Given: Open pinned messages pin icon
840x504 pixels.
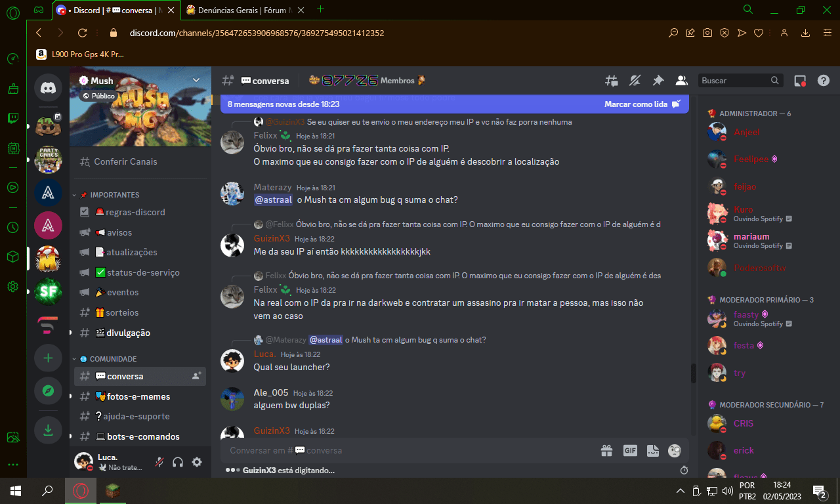Looking at the screenshot, I should pyautogui.click(x=658, y=81).
